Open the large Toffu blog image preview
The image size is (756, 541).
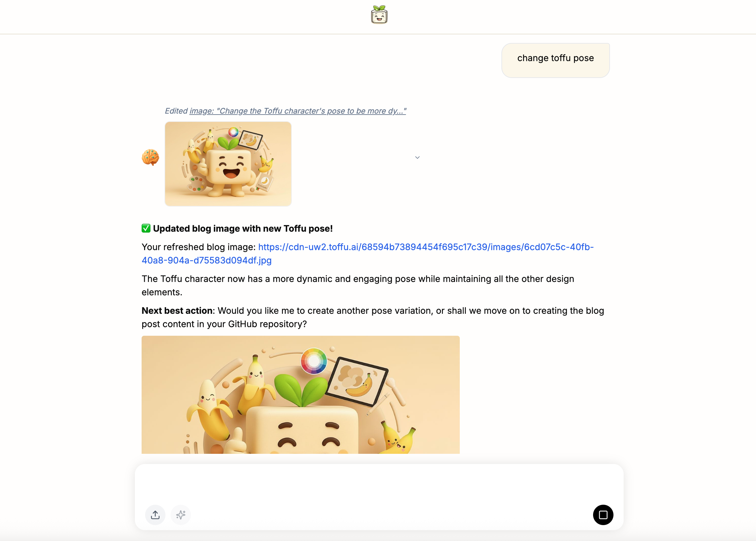(300, 394)
